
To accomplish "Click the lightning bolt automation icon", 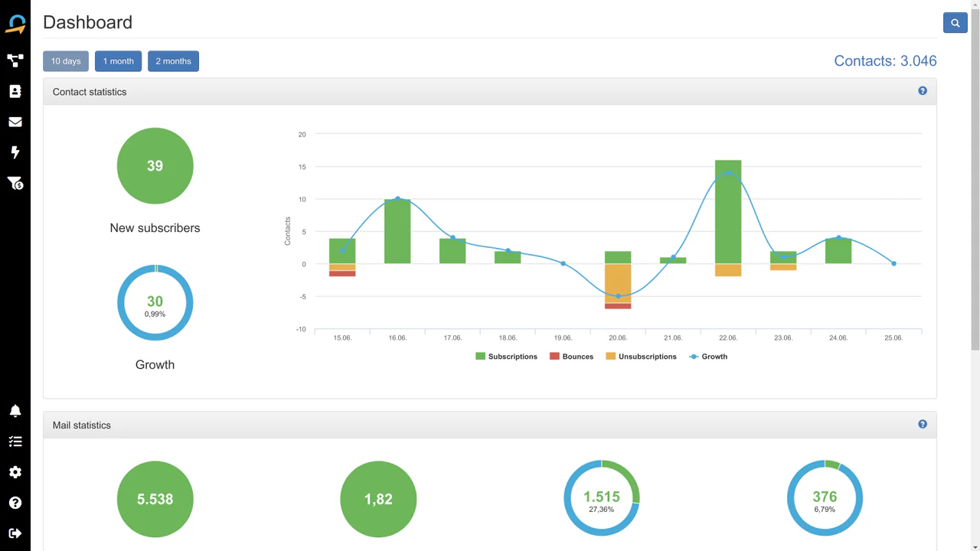I will point(15,152).
